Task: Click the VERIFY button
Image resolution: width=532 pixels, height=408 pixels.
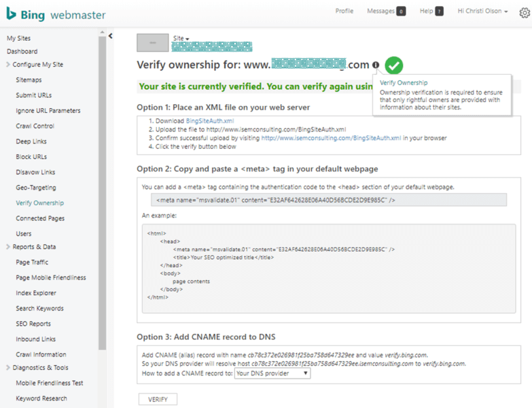Action: (x=158, y=399)
